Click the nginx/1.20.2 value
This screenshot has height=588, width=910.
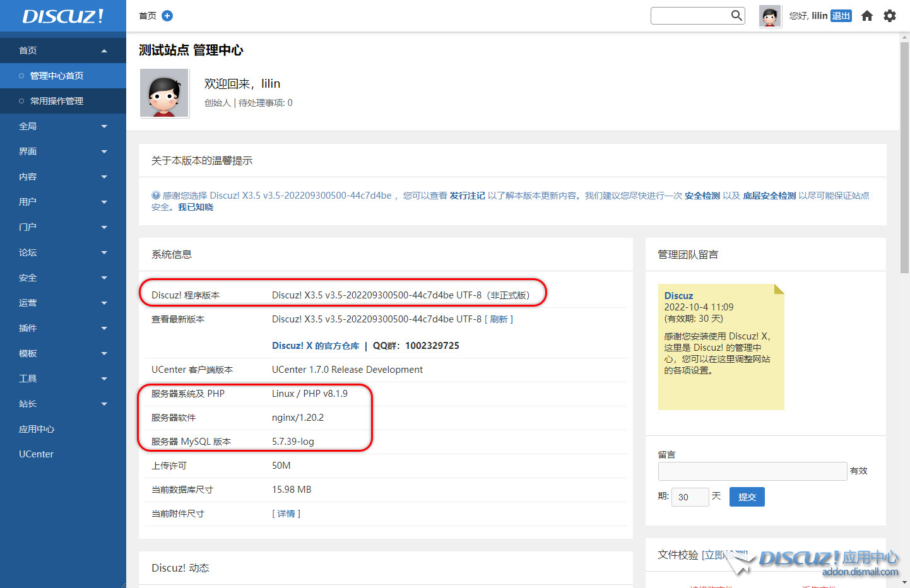[298, 418]
